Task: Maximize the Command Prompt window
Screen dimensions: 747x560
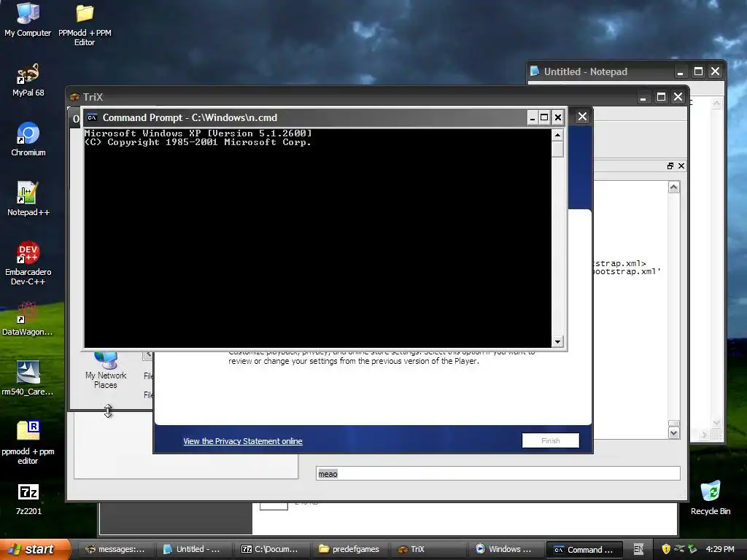Action: pyautogui.click(x=544, y=117)
